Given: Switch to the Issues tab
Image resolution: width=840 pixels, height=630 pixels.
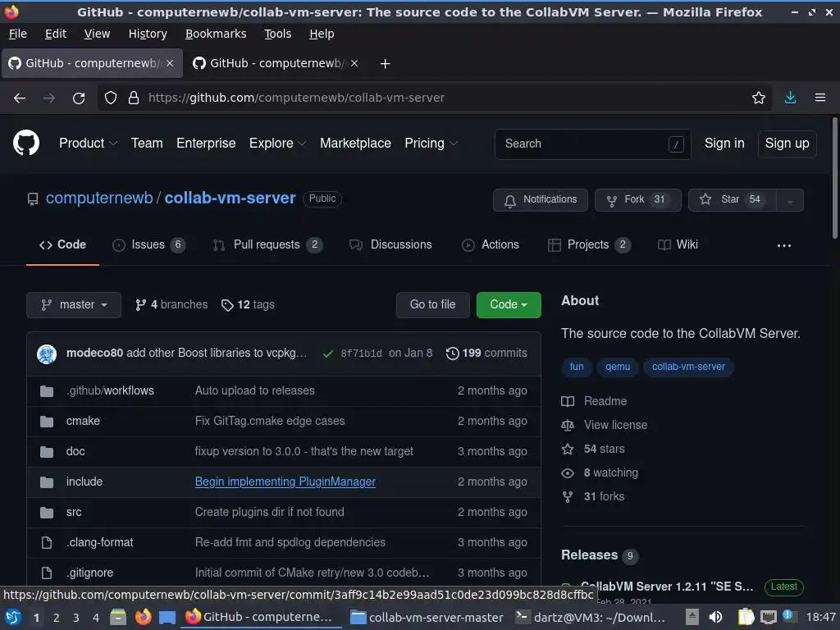Looking at the screenshot, I should [x=148, y=244].
